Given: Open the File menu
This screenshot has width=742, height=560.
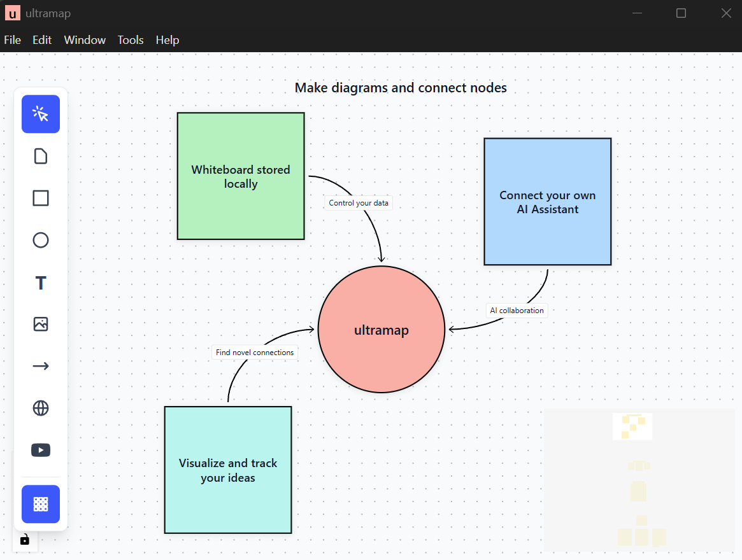Looking at the screenshot, I should pos(13,39).
